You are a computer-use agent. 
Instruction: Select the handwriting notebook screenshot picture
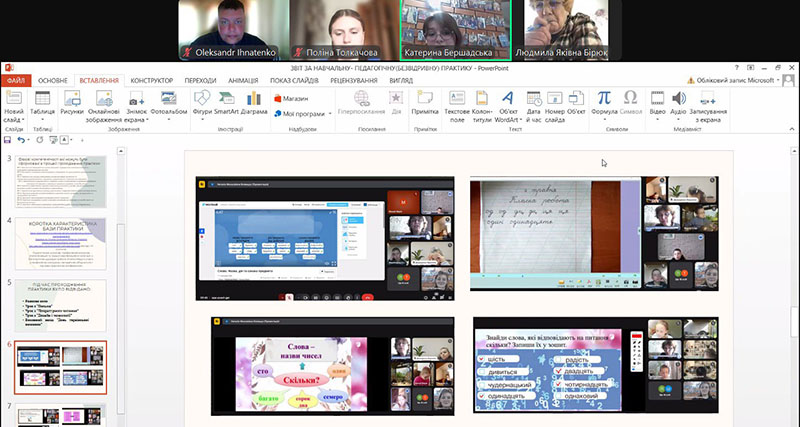(x=594, y=234)
